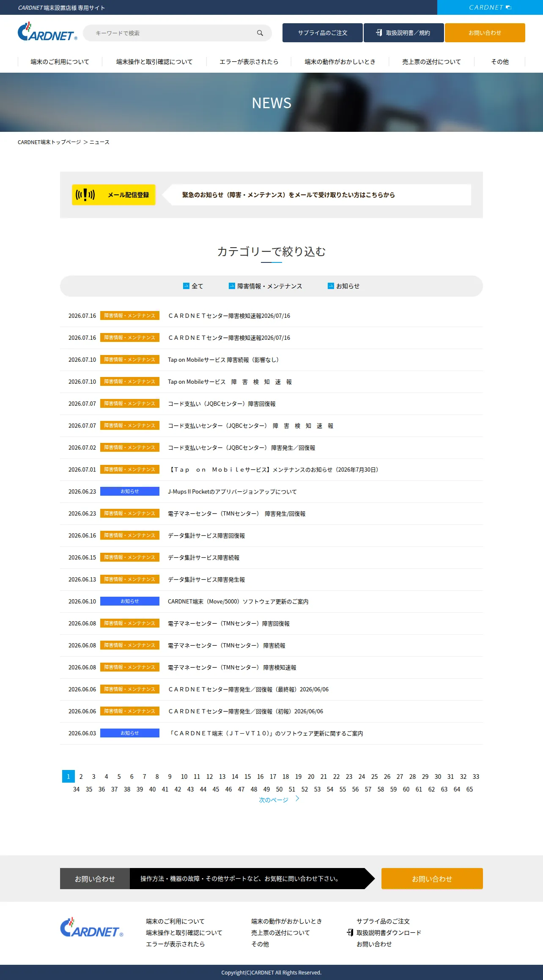Open 取扱説明書／規約 button
This screenshot has height=980, width=543.
click(404, 33)
